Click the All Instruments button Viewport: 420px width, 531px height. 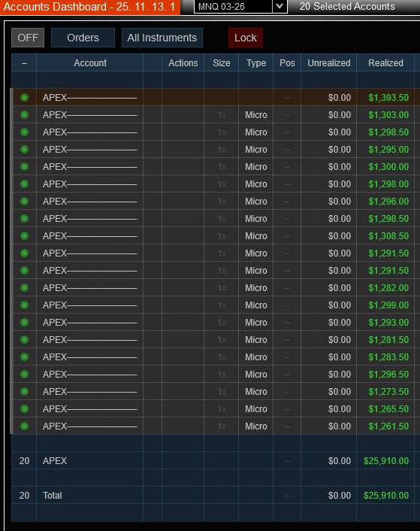tap(162, 38)
